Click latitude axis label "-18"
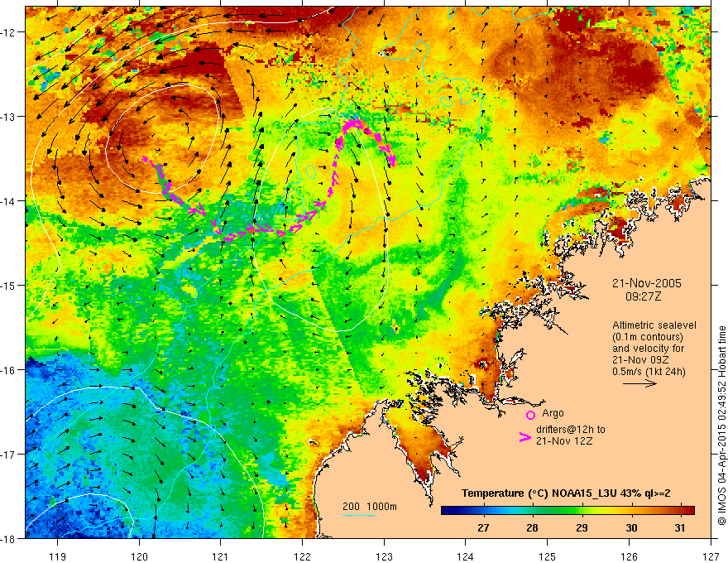Image resolution: width=728 pixels, height=563 pixels. pos(9,539)
